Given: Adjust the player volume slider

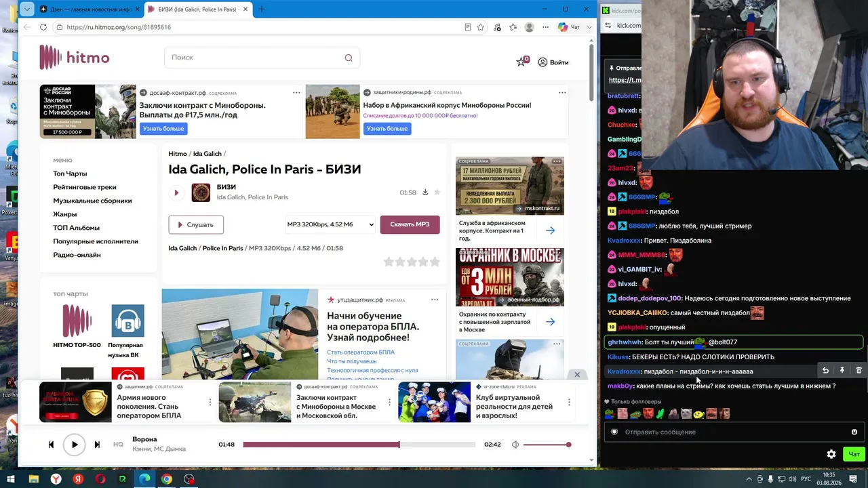Looking at the screenshot, I should pyautogui.click(x=547, y=445).
